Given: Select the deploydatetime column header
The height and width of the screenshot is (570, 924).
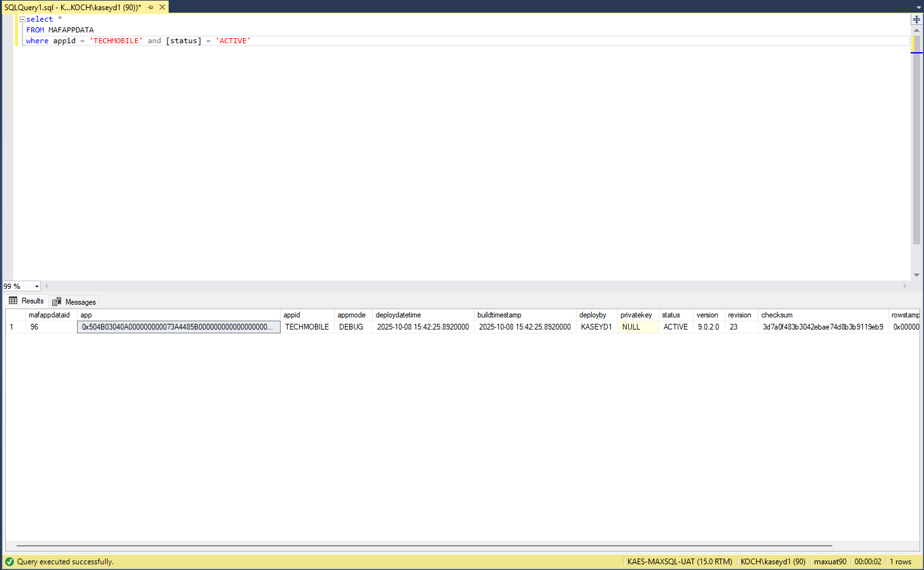Looking at the screenshot, I should pyautogui.click(x=424, y=315).
